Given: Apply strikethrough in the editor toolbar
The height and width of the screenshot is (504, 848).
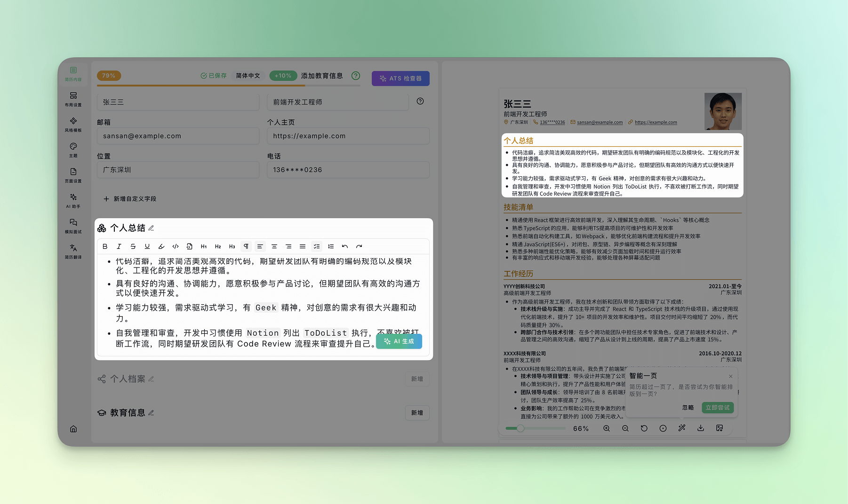Looking at the screenshot, I should coord(133,246).
